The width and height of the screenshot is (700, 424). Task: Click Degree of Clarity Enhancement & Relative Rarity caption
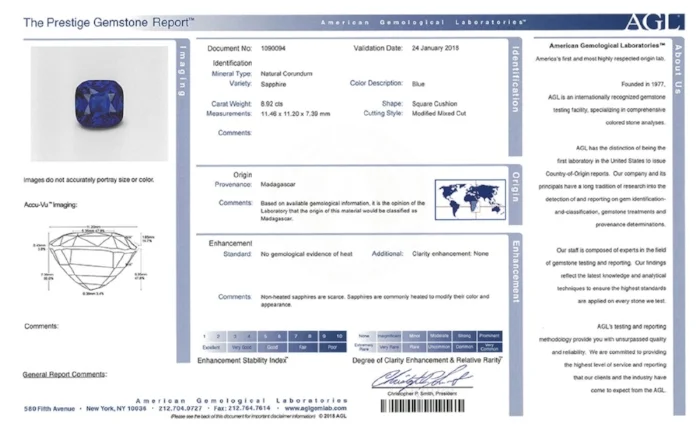pyautogui.click(x=427, y=360)
